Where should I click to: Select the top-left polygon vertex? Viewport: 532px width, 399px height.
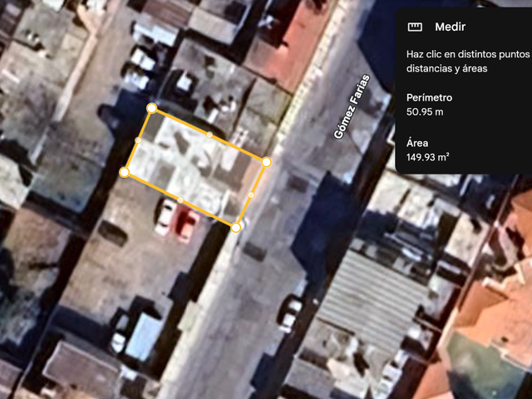151,109
